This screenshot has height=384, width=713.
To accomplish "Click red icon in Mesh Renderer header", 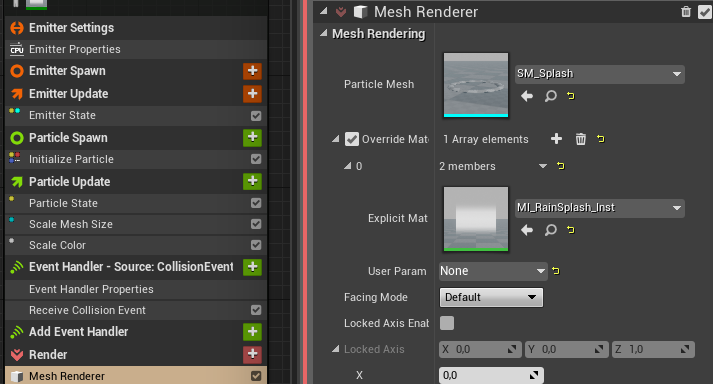I will tap(341, 12).
